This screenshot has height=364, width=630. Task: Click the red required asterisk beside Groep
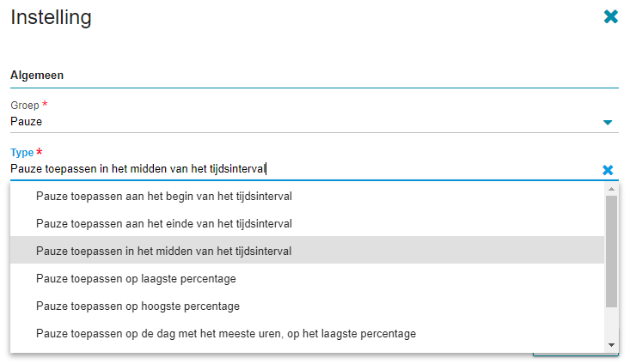pyautogui.click(x=45, y=104)
